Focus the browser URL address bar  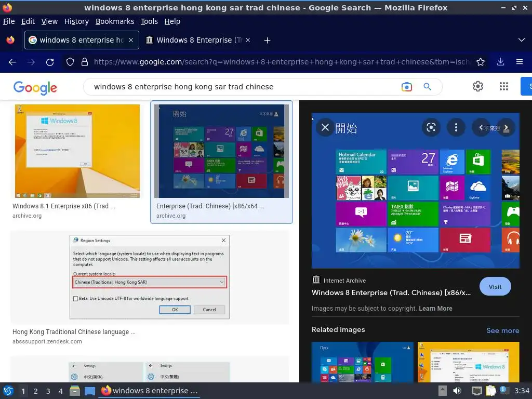(282, 62)
